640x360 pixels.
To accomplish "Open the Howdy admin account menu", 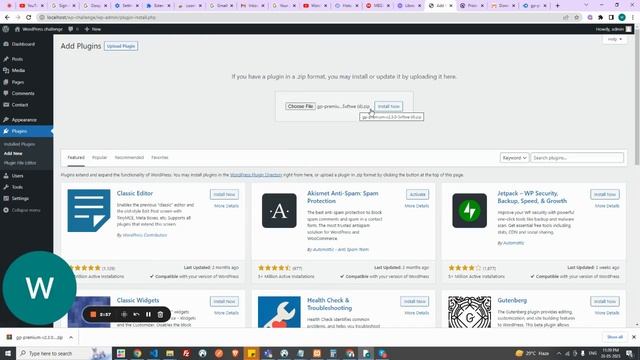I will coord(614,29).
